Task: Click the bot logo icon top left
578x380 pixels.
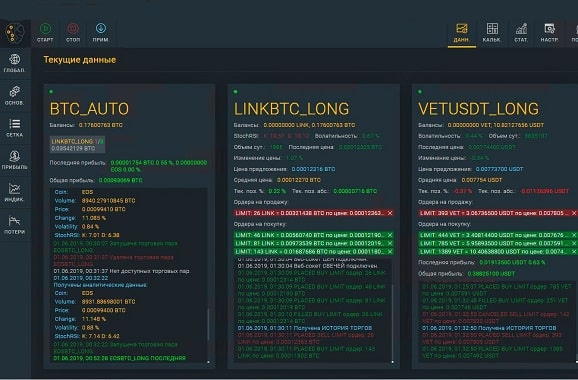Action: click(14, 33)
